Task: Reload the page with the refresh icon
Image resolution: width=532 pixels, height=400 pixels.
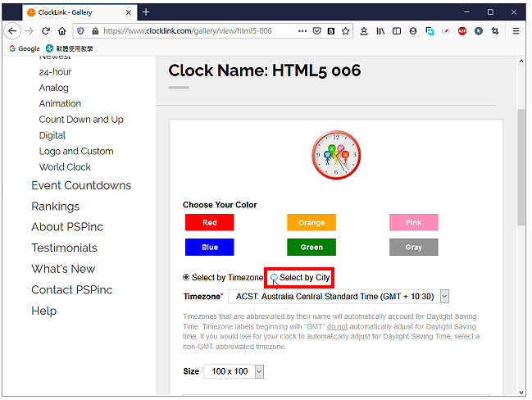Action: tap(45, 31)
